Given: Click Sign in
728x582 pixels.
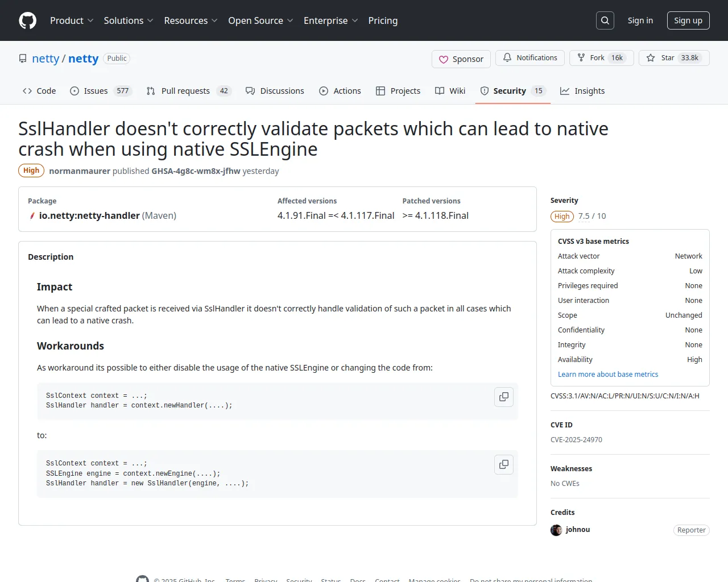Looking at the screenshot, I should (640, 20).
